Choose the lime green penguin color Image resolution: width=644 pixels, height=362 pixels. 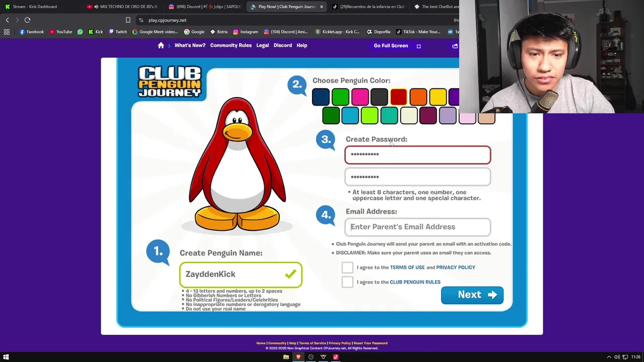tap(369, 116)
